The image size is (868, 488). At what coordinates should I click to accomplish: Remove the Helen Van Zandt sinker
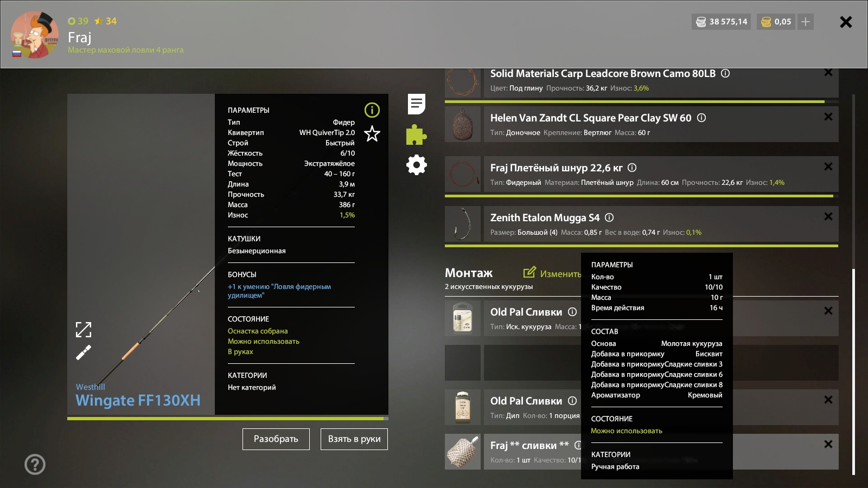[x=828, y=117]
